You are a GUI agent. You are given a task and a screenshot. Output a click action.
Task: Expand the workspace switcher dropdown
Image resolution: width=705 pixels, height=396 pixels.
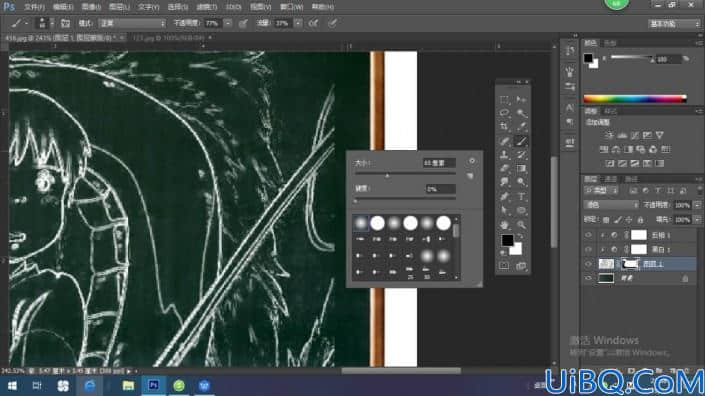click(674, 24)
